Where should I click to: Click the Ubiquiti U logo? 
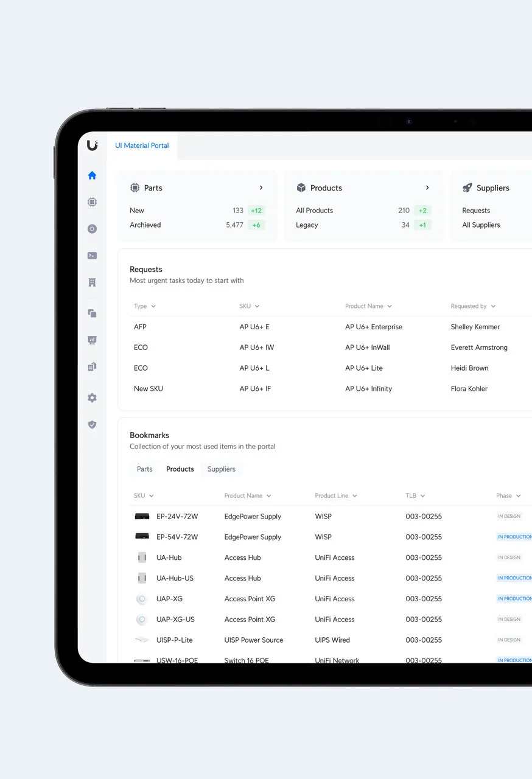[92, 145]
